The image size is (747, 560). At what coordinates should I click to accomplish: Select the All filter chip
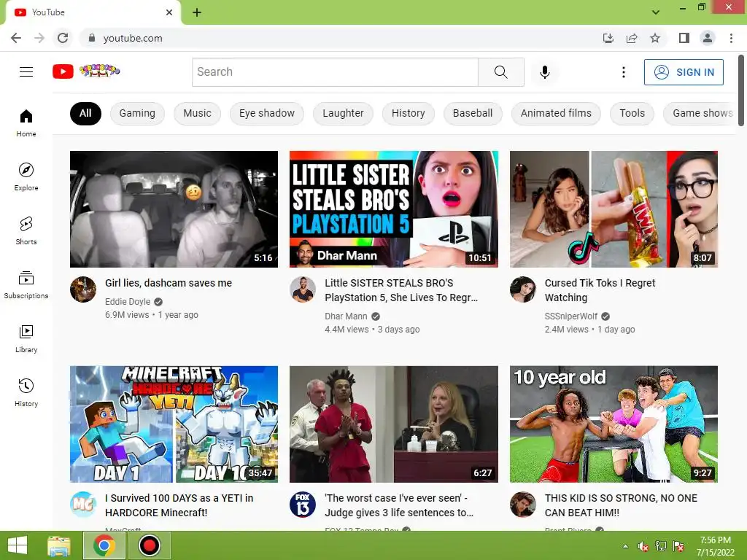[x=85, y=113]
